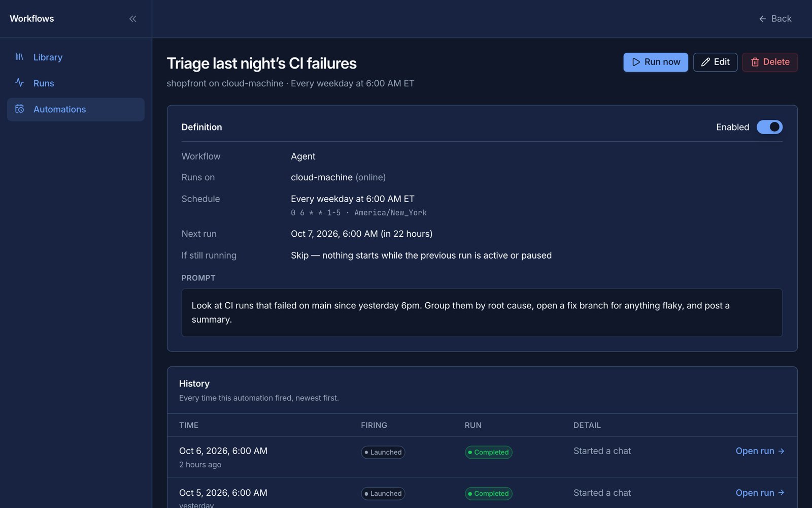This screenshot has width=812, height=508.
Task: Delete this automation
Action: [770, 62]
